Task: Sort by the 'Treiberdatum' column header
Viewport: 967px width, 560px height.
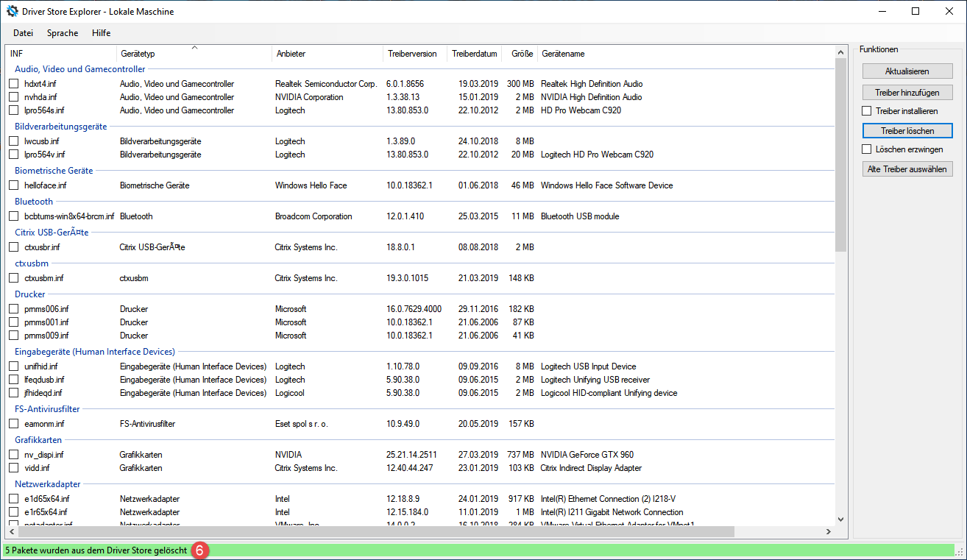Action: point(474,54)
